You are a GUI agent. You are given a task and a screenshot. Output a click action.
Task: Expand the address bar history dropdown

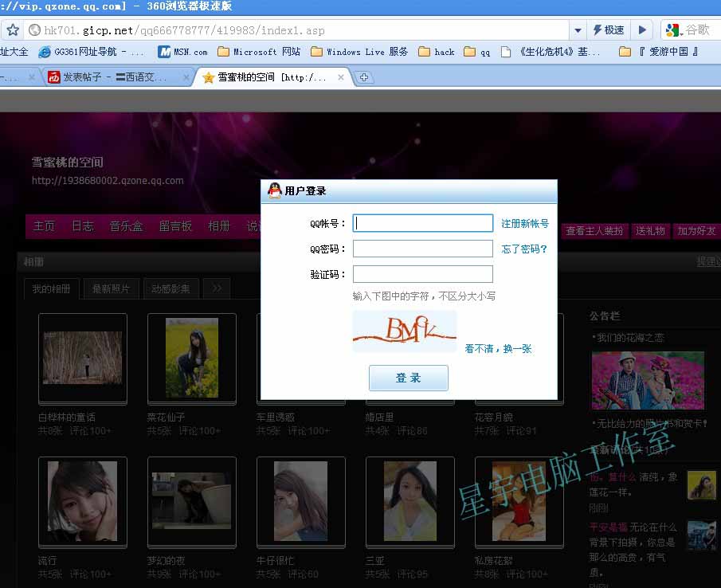click(x=578, y=30)
